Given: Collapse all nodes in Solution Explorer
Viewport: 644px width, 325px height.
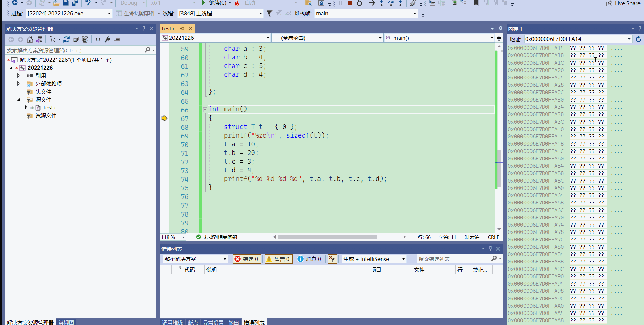Looking at the screenshot, I should [76, 39].
